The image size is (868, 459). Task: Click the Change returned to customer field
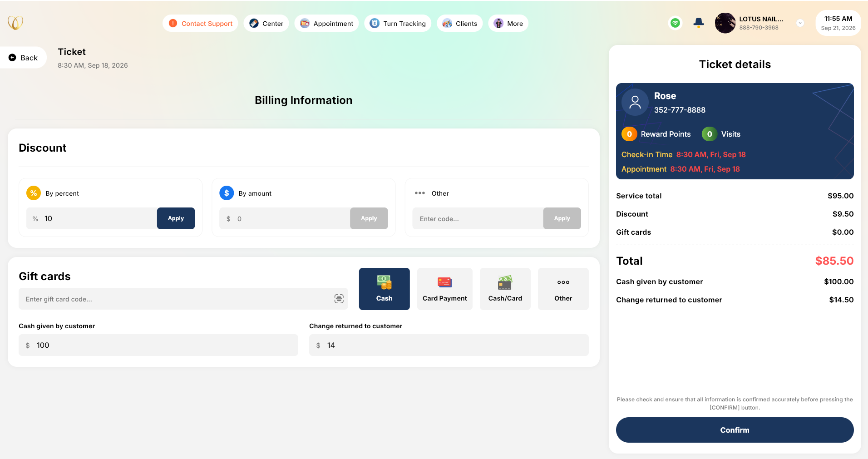click(x=449, y=345)
